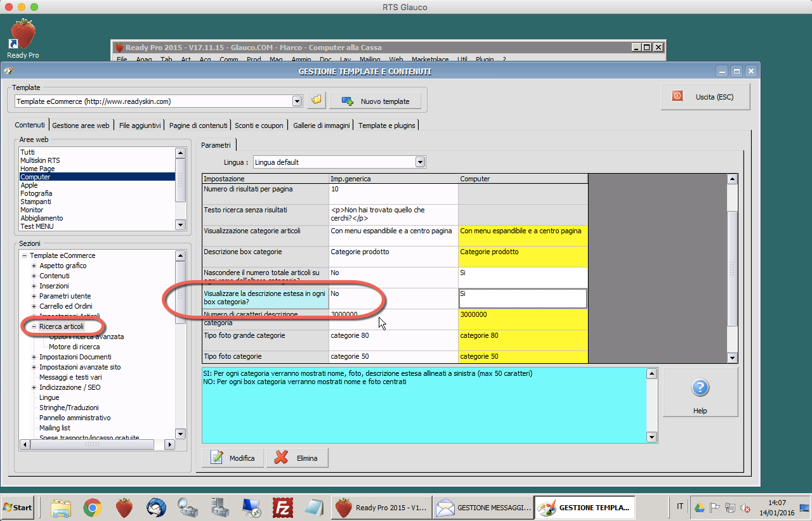This screenshot has height=521, width=812.
Task: Open the Help button with question mark
Action: click(700, 392)
